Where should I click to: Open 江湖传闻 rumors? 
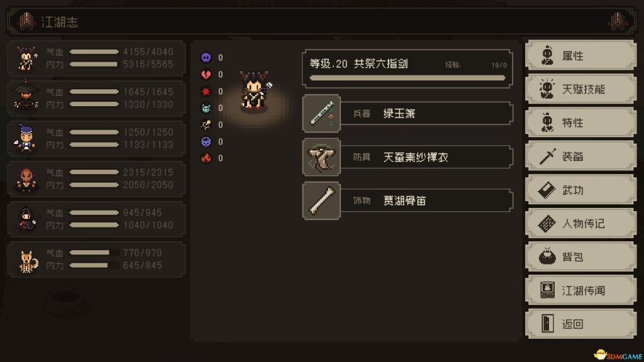point(580,290)
